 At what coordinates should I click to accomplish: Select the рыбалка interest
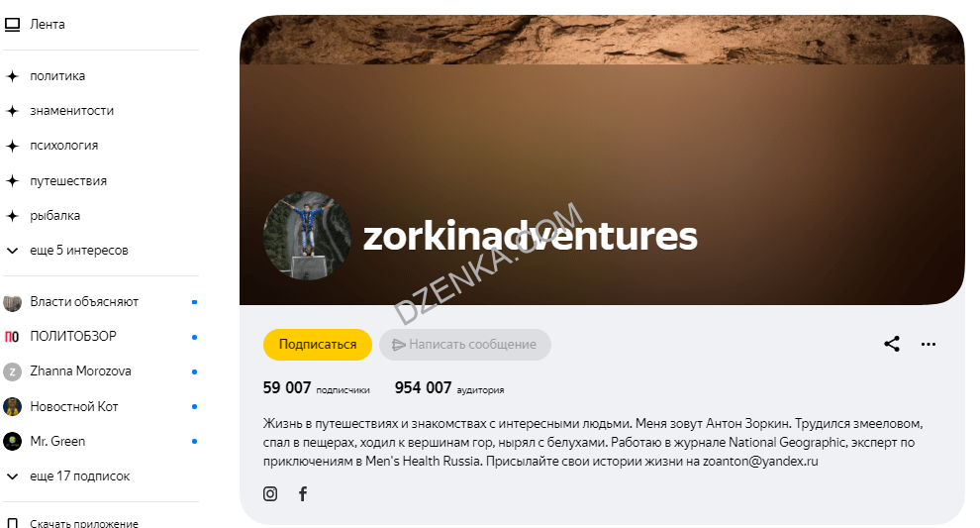click(x=55, y=216)
